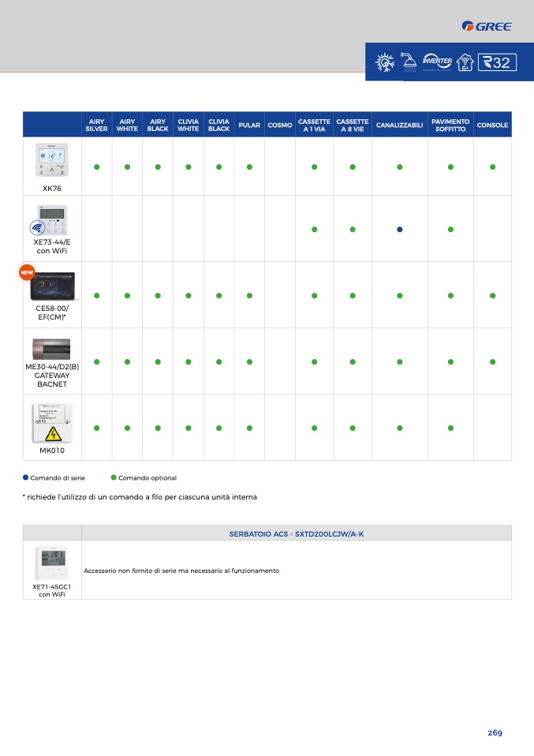The width and height of the screenshot is (534, 756).
Task: Click the CASSETTE A 8 VIE header
Action: 353,125
